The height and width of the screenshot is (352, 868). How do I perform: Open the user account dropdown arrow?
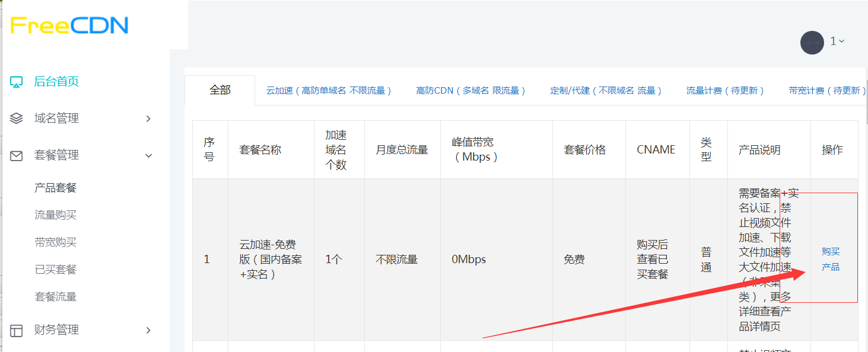pyautogui.click(x=842, y=41)
